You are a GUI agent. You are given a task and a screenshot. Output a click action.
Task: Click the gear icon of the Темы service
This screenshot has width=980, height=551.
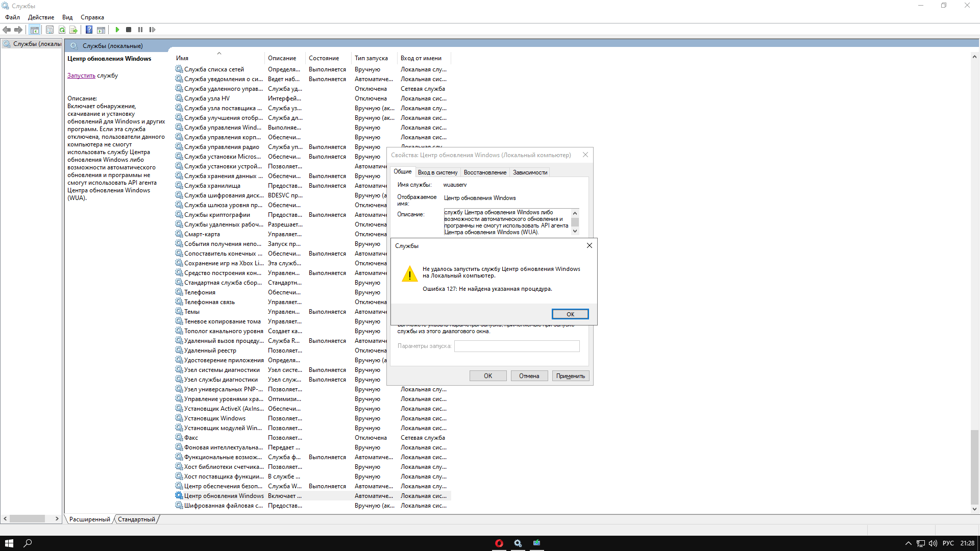pyautogui.click(x=179, y=311)
